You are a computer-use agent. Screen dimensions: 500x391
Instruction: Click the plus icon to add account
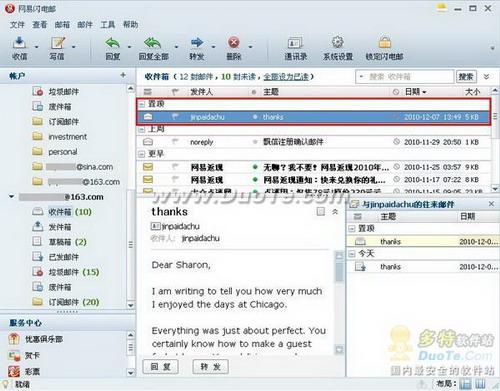click(123, 75)
